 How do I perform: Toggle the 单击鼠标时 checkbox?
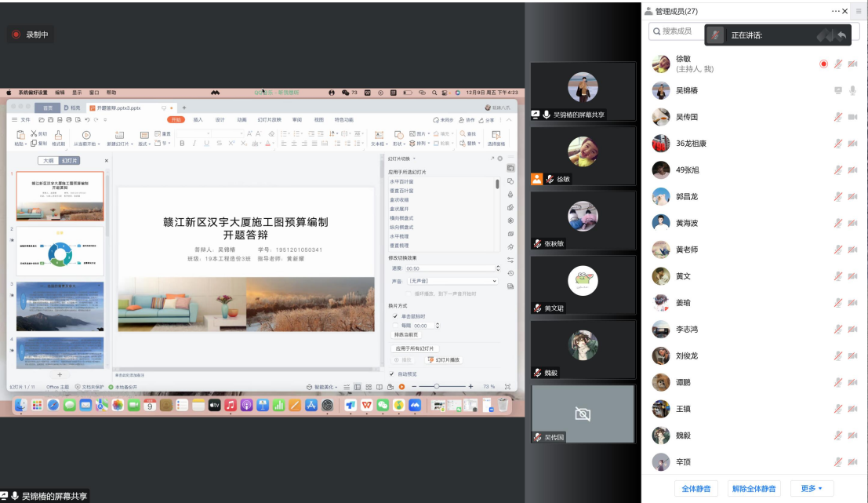click(x=395, y=315)
